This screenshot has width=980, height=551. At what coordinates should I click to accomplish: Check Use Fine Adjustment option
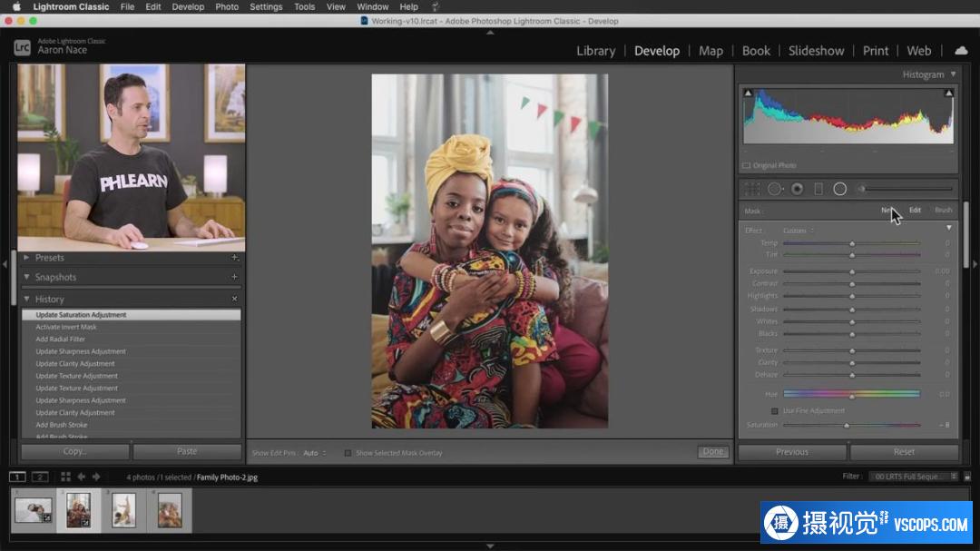pyautogui.click(x=774, y=411)
